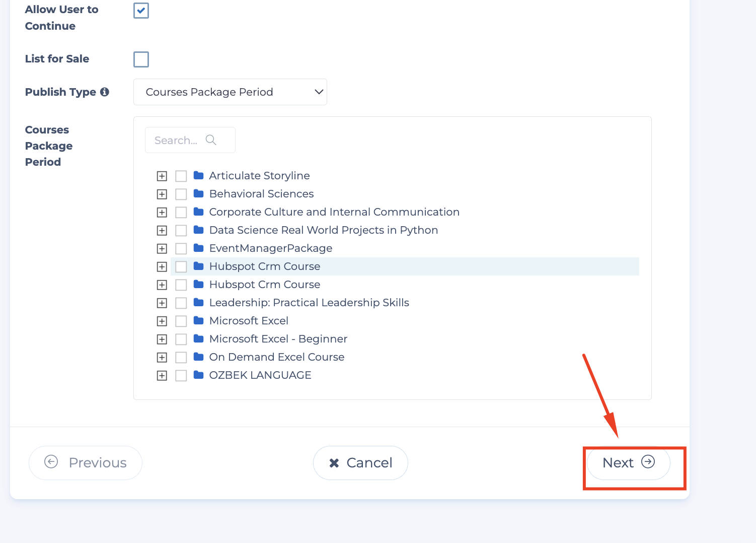Expand the Corporate Culture and Internal Communication node
The image size is (756, 543).
pyautogui.click(x=162, y=213)
